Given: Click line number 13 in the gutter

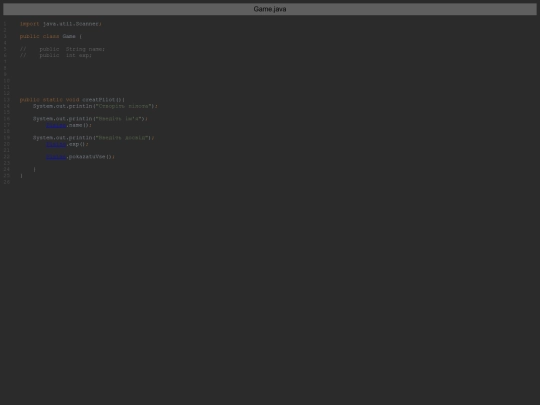Looking at the screenshot, I should [x=7, y=100].
